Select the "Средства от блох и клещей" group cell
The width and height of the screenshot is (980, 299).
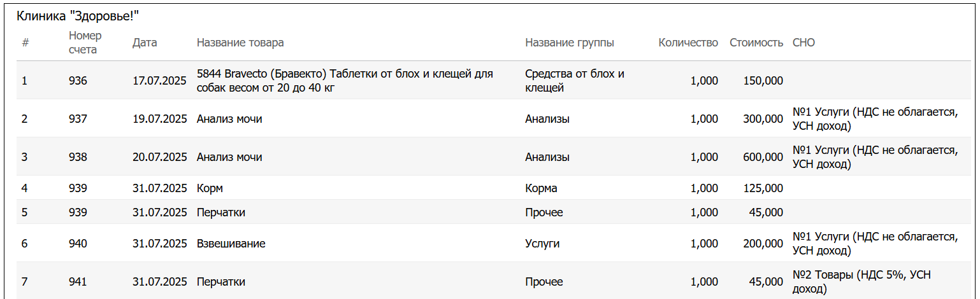(574, 81)
